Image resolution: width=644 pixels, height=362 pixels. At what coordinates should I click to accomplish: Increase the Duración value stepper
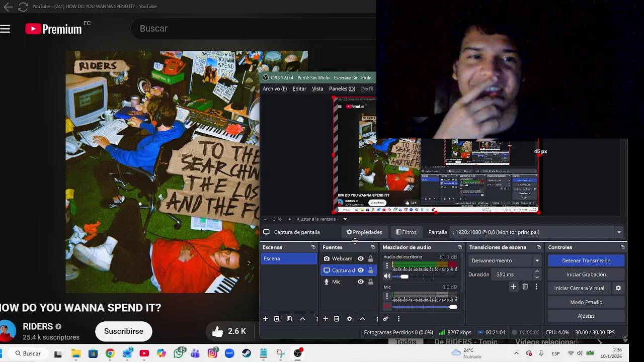coord(537,272)
